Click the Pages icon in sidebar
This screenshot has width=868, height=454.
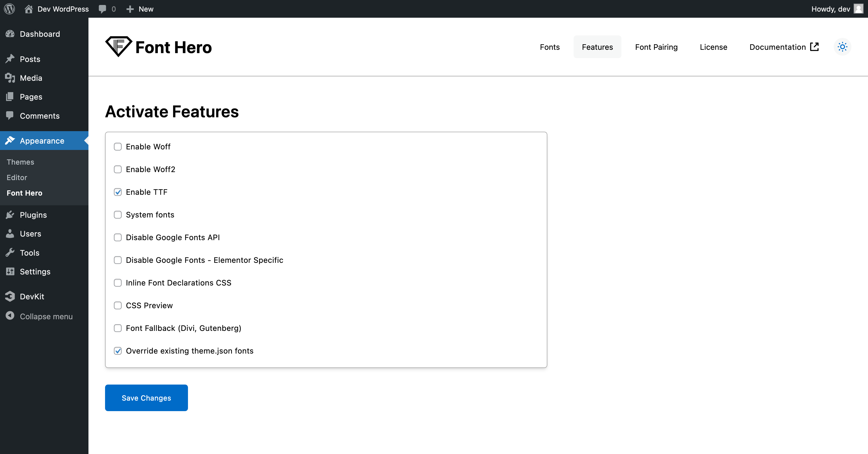[x=10, y=97]
